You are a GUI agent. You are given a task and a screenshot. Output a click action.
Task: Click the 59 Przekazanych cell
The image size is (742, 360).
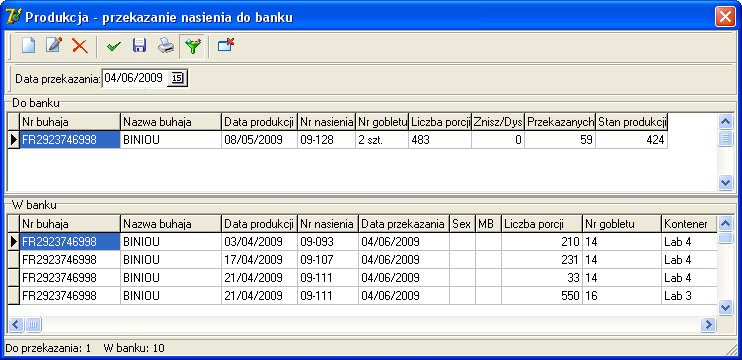(x=560, y=140)
